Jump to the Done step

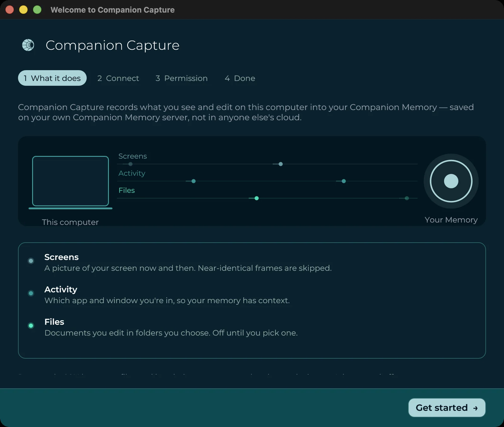point(240,78)
